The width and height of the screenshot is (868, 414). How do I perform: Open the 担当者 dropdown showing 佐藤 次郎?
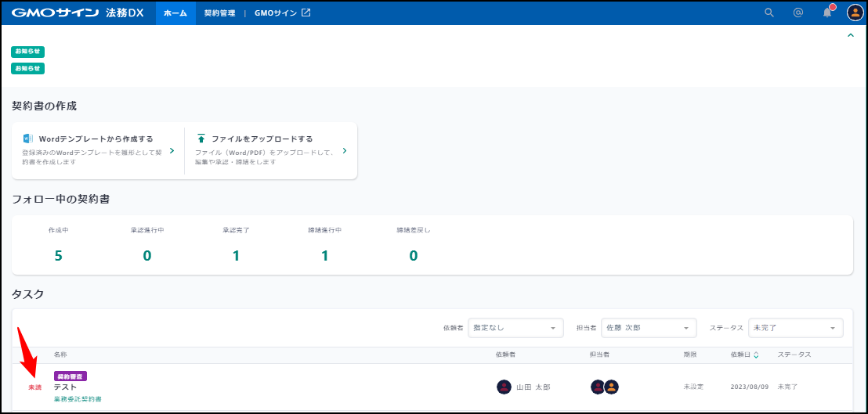(649, 328)
